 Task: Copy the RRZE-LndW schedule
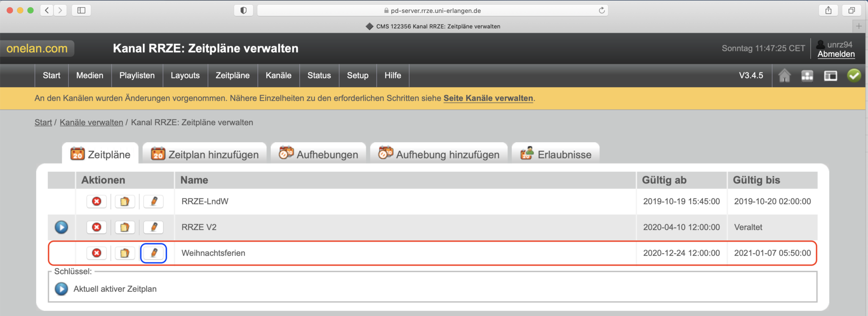point(125,202)
